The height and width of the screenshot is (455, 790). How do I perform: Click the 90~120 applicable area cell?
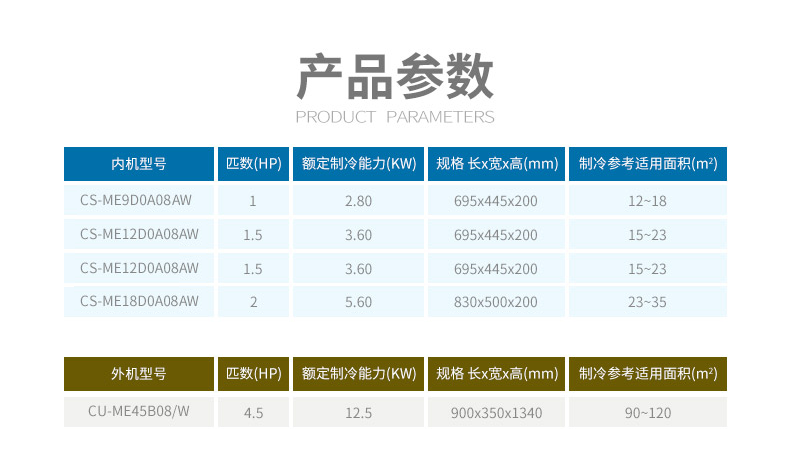647,412
